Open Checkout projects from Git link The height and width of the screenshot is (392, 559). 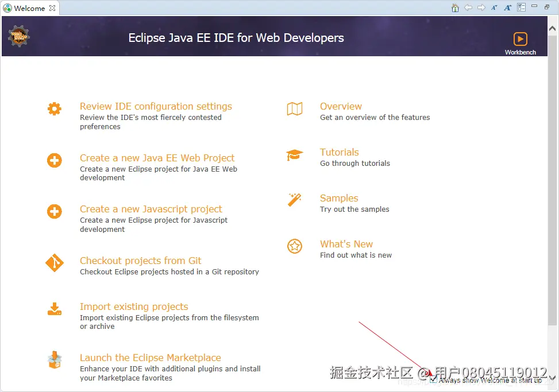[140, 261]
